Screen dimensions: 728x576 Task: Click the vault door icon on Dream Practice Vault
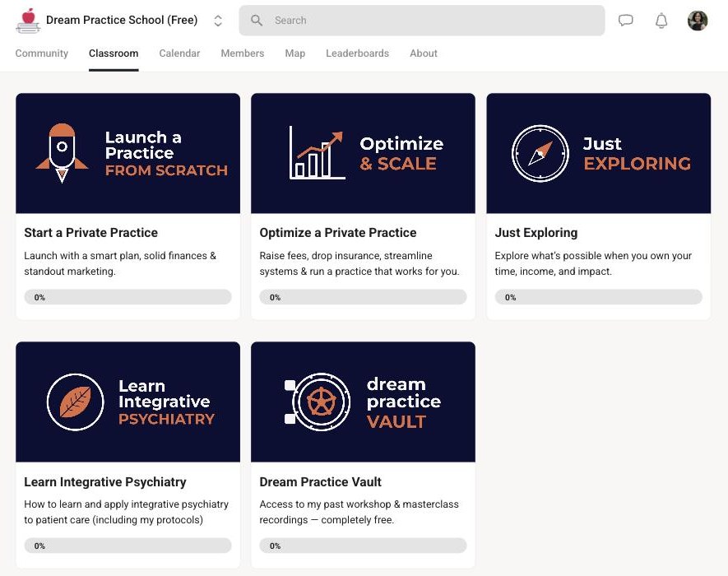coord(318,402)
